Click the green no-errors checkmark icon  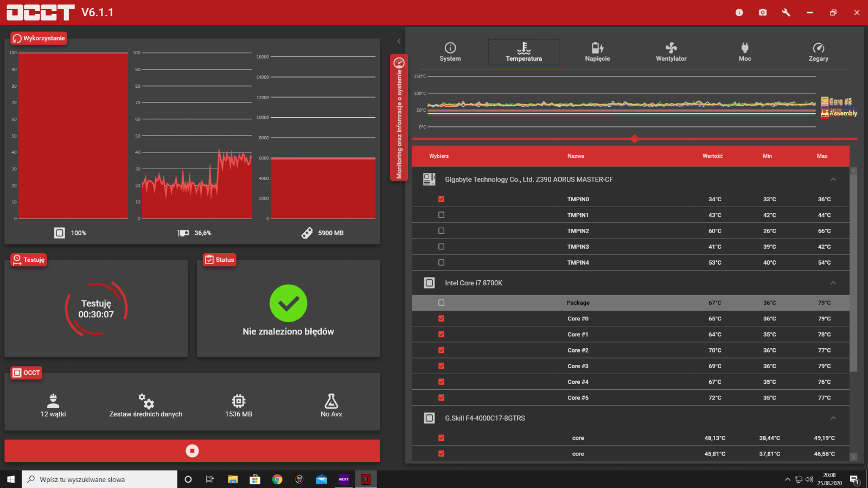289,303
